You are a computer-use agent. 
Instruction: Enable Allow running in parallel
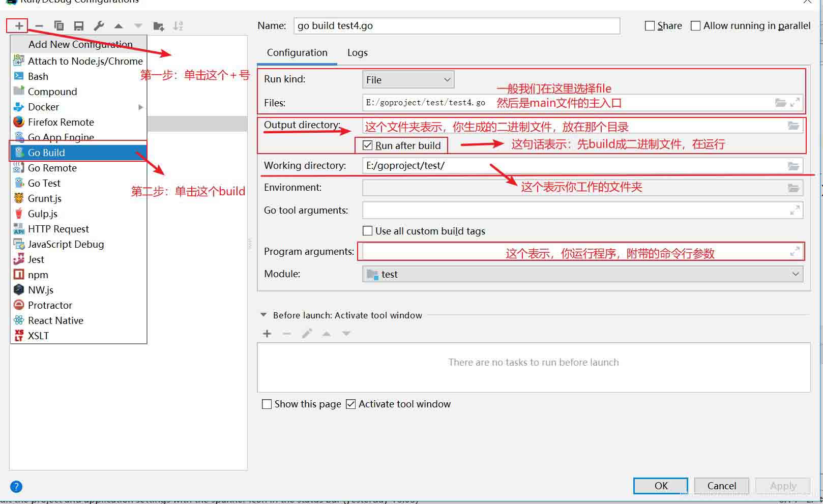coord(696,26)
